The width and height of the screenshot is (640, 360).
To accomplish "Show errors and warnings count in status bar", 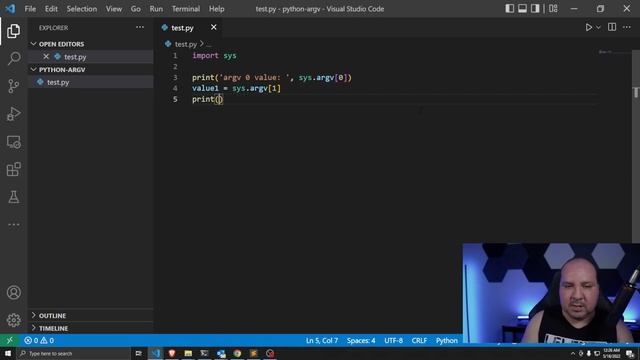I will [39, 340].
